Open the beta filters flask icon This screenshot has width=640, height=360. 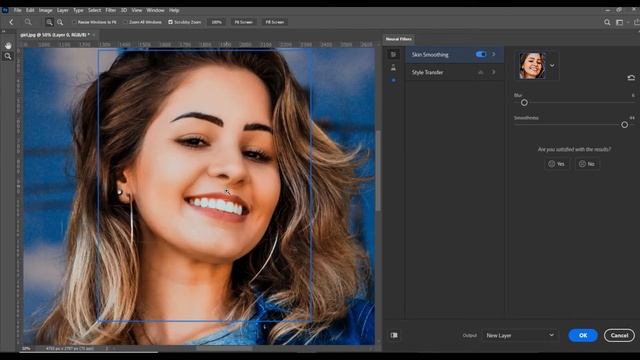tap(393, 68)
